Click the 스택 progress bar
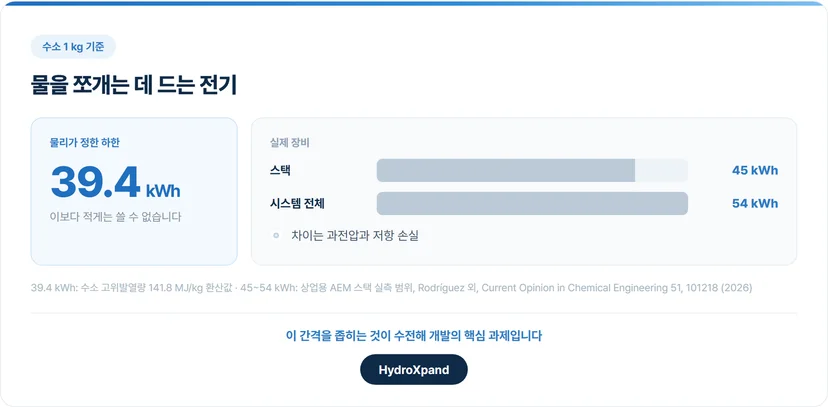 [x=532, y=171]
